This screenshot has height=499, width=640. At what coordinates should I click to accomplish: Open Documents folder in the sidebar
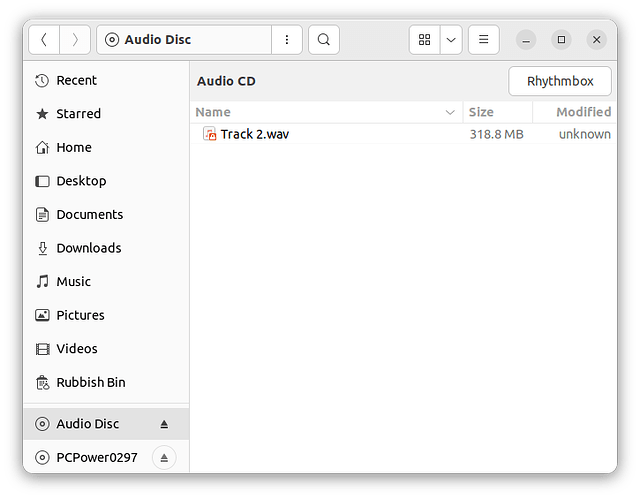coord(106,215)
